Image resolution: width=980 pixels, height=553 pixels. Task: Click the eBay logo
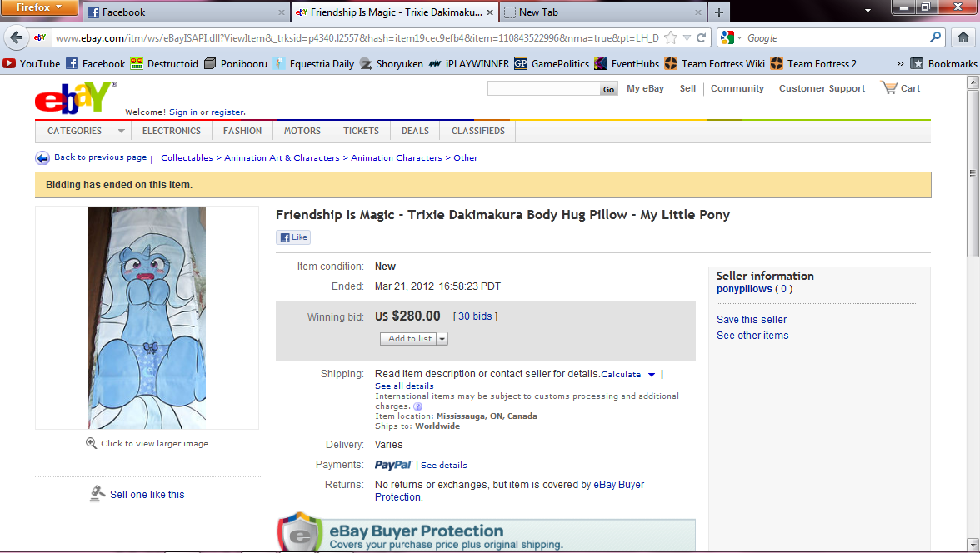(x=75, y=97)
